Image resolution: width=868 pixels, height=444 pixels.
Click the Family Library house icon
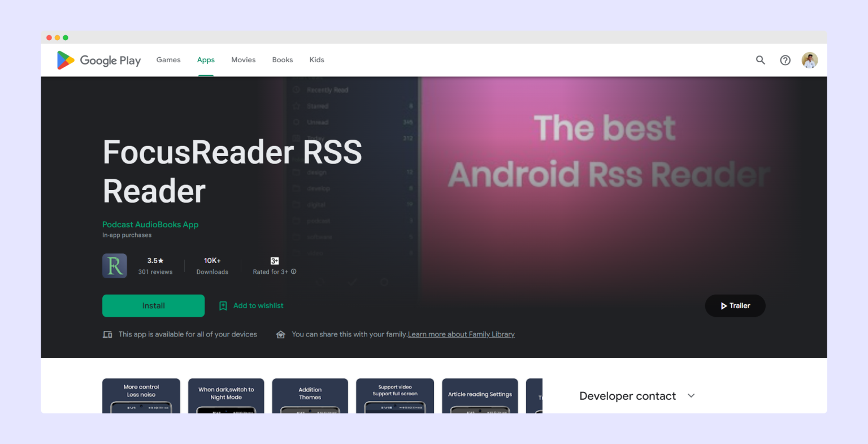point(281,334)
